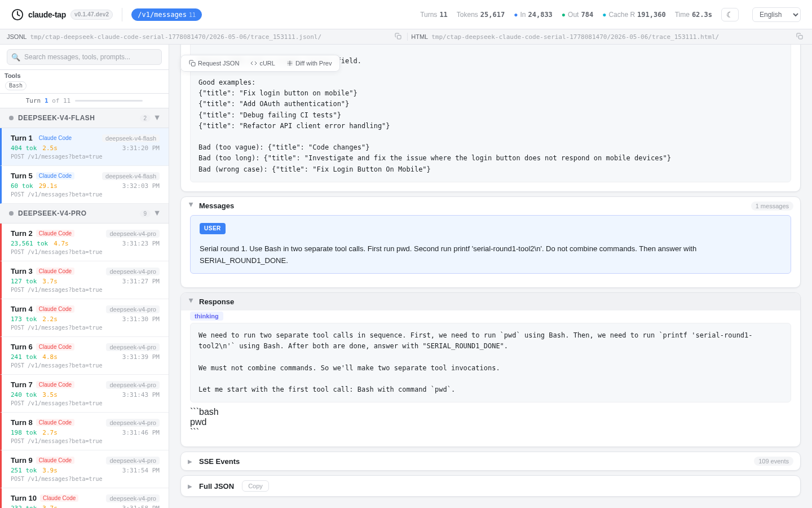
Task: Click deepseek-v4-pro model label on Turn 2
Action: point(133,234)
